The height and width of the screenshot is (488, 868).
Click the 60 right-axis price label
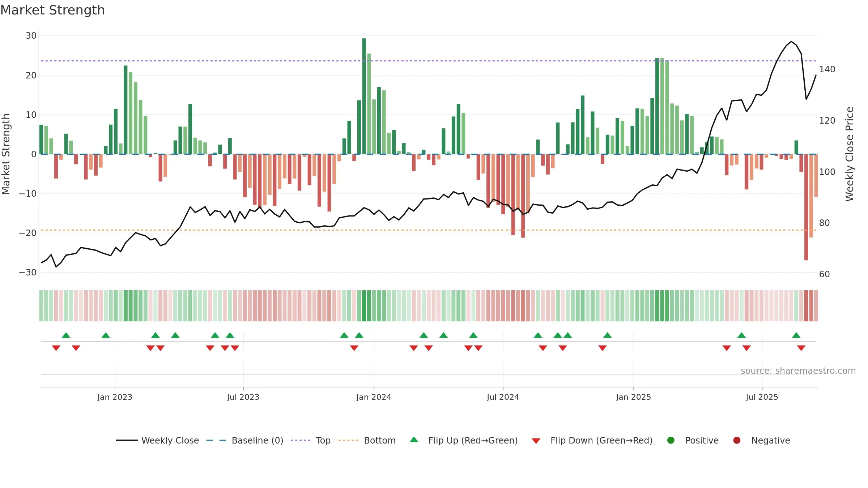[x=824, y=274]
